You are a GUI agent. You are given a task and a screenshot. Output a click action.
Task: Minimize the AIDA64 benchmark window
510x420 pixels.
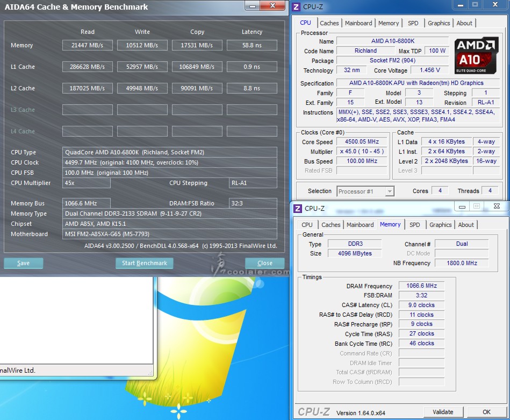(253, 5)
